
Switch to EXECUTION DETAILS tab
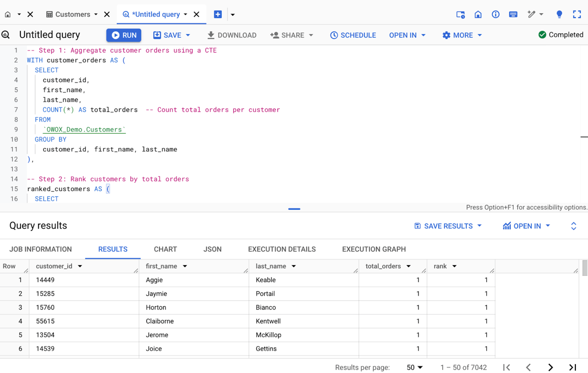[282, 249]
